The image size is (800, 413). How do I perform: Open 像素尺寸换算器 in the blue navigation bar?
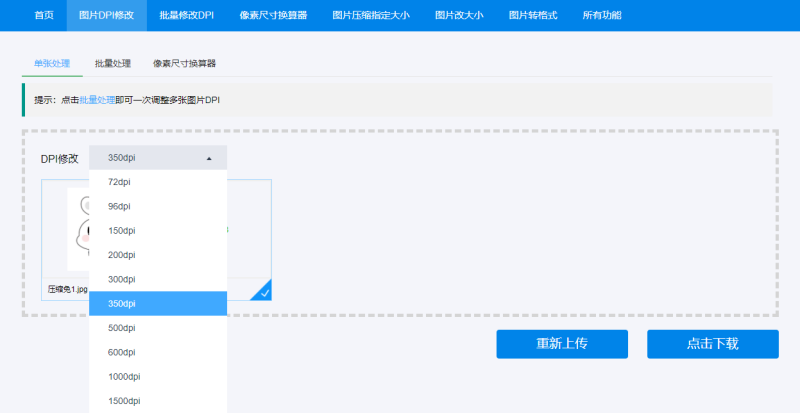coord(273,15)
